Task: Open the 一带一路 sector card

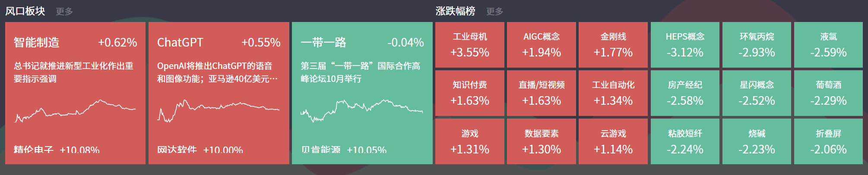Action: coord(362,93)
